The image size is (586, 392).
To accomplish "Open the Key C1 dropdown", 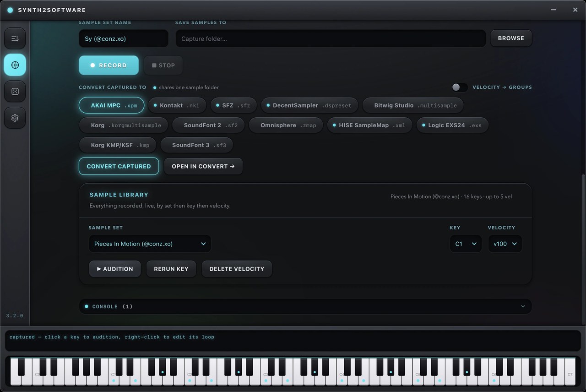I will 466,244.
